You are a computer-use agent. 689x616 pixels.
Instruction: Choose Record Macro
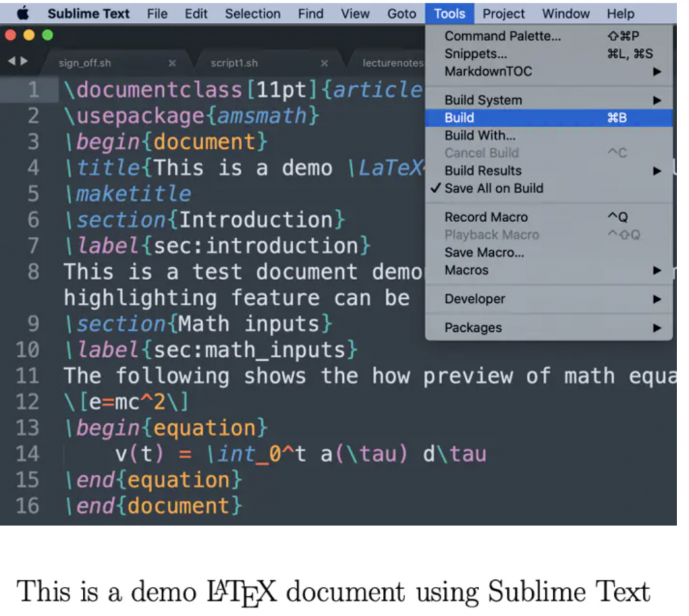(549, 217)
